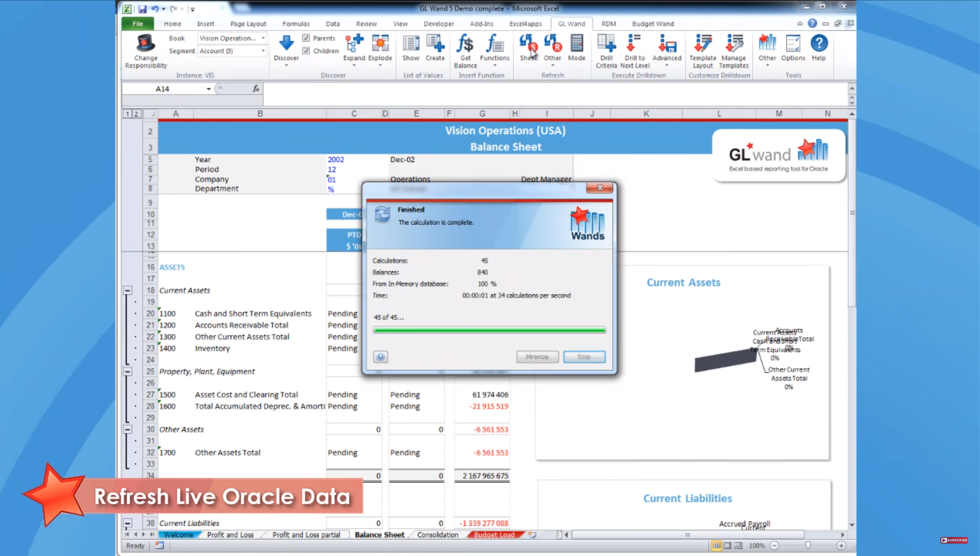Minimize the ribbon with the caret
Screen dimensions: 980x556
[799, 24]
